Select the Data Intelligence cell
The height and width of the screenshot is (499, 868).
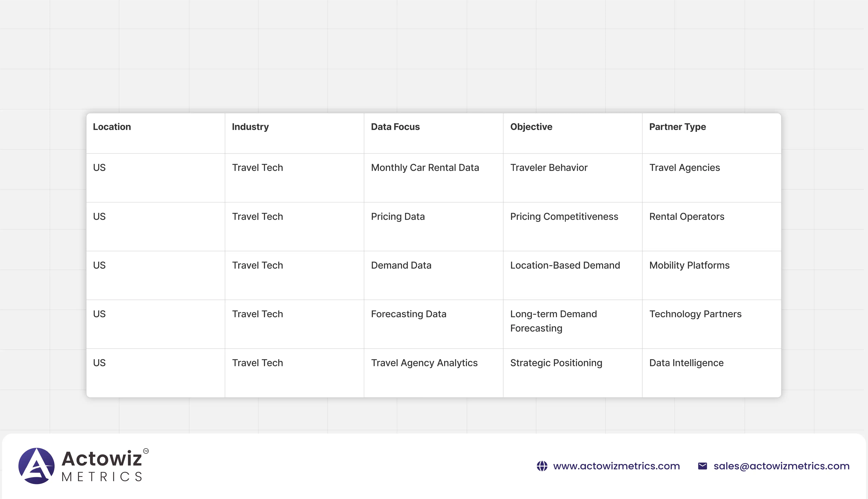click(x=686, y=363)
